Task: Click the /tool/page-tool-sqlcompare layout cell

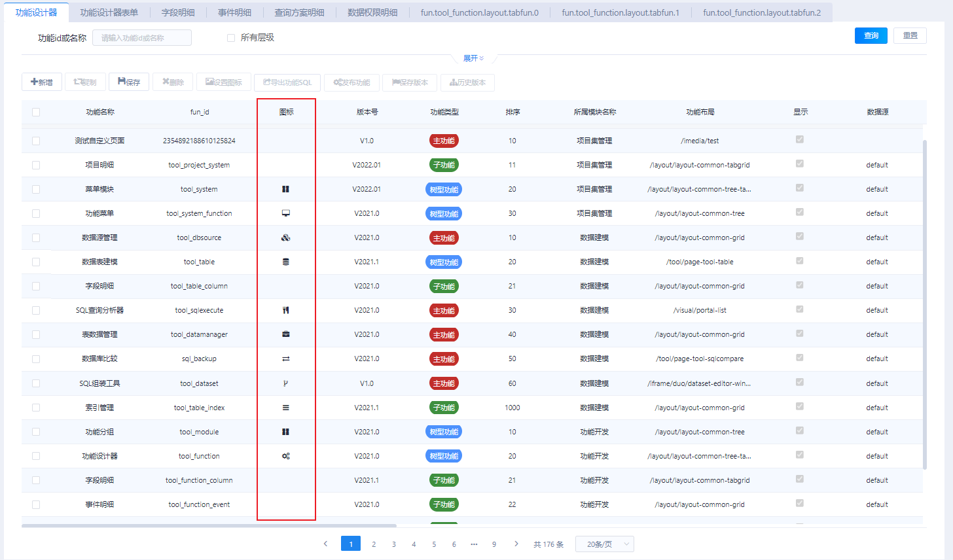Action: click(700, 359)
